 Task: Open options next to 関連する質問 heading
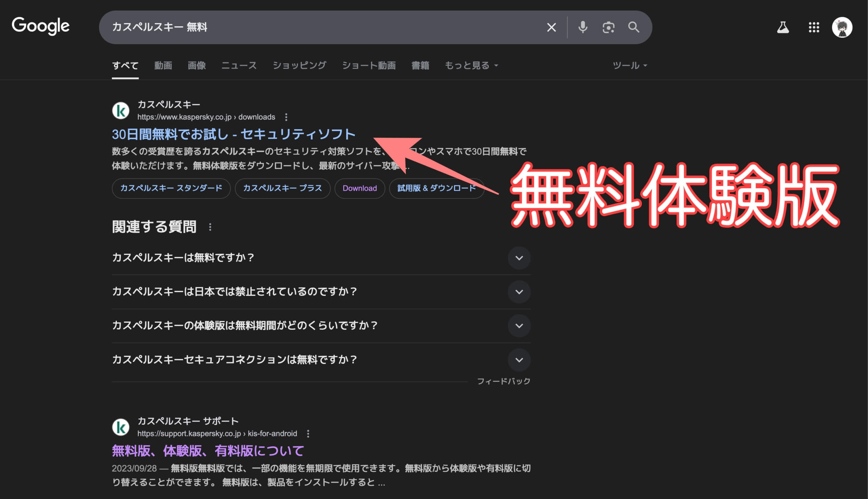click(x=210, y=227)
